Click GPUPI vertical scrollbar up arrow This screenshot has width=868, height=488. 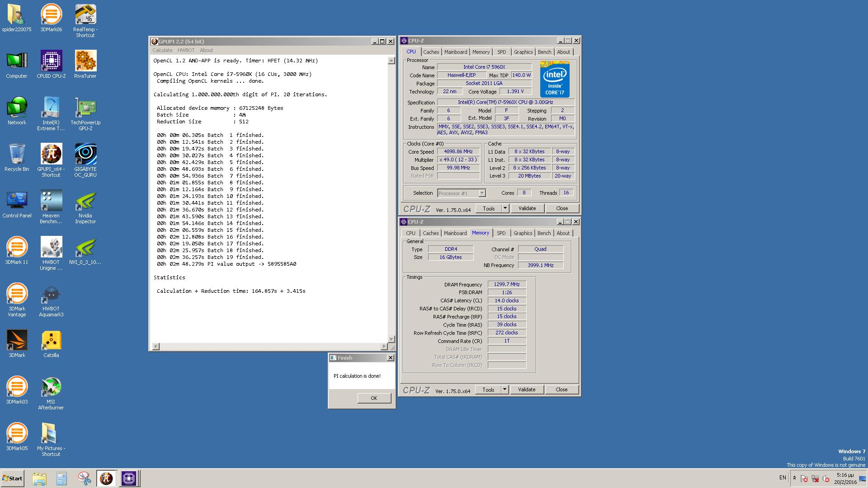[x=392, y=61]
